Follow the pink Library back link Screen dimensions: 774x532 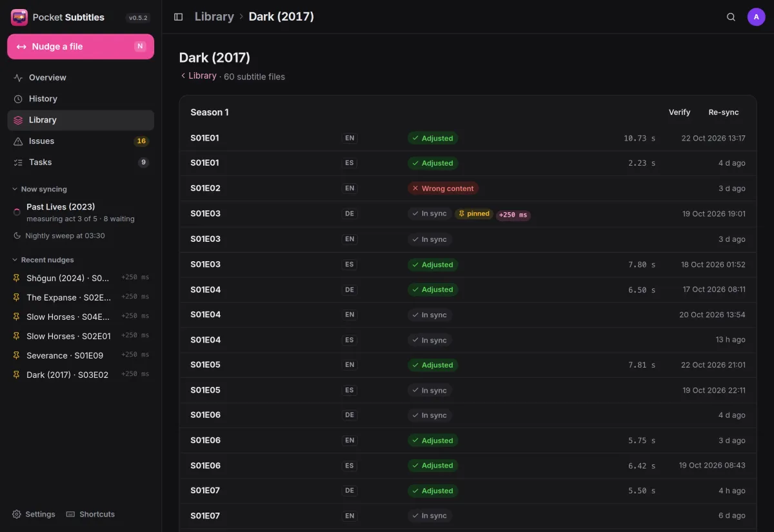(198, 76)
